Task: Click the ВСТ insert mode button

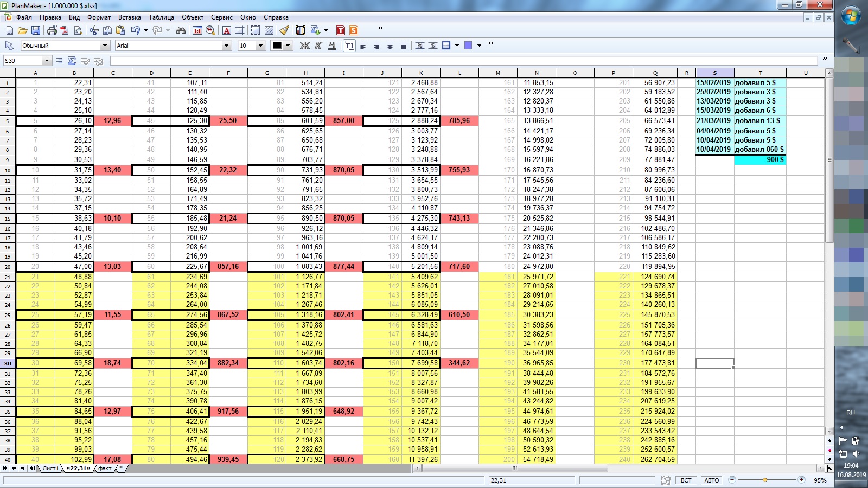Action: [x=686, y=480]
